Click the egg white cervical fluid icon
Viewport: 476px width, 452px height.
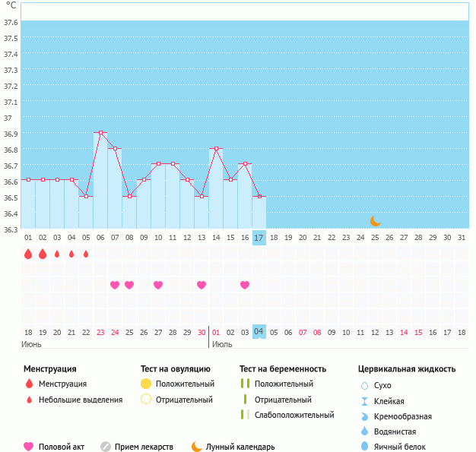365,447
